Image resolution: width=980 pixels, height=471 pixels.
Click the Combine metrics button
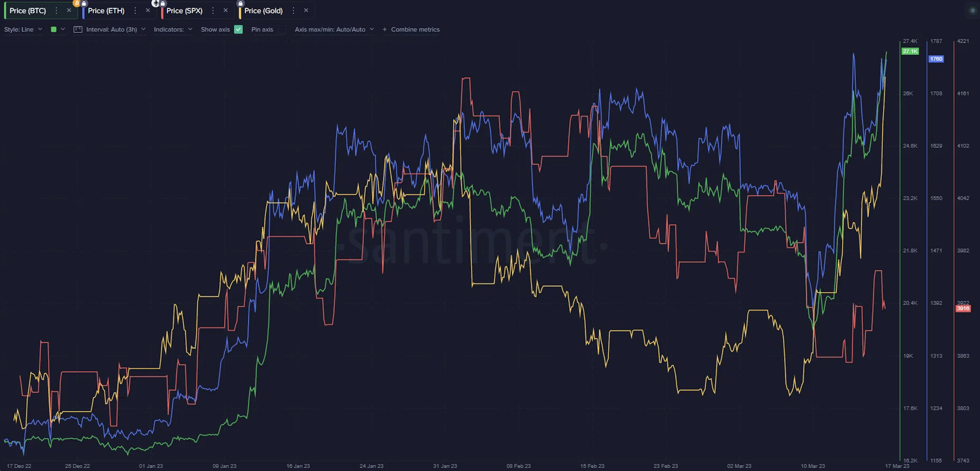click(415, 29)
